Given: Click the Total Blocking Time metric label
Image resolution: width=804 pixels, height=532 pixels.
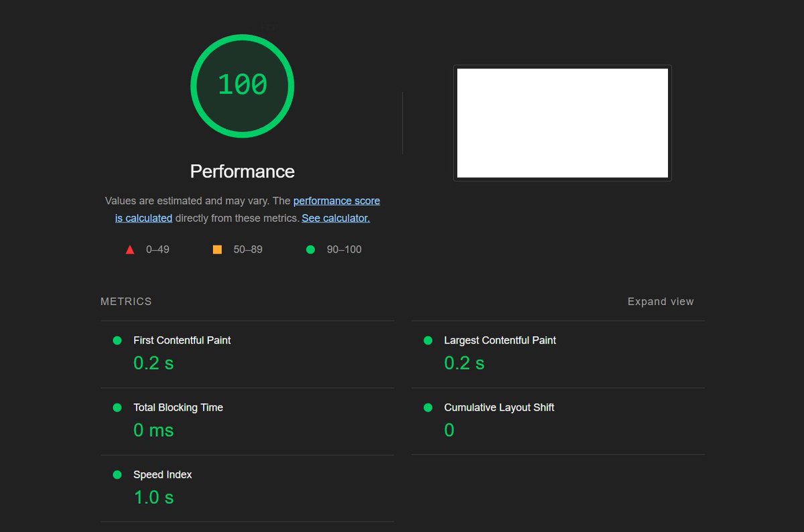Looking at the screenshot, I should click(x=178, y=407).
